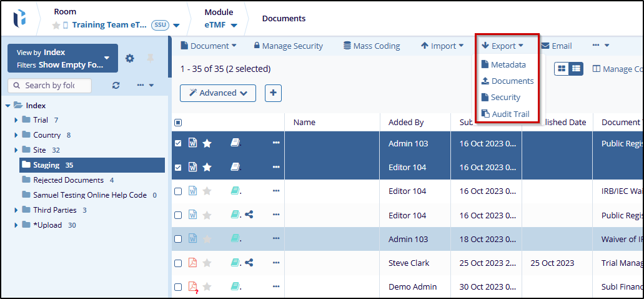644x299 pixels.
Task: Click the settings gear icon in sidebar
Action: (130, 58)
